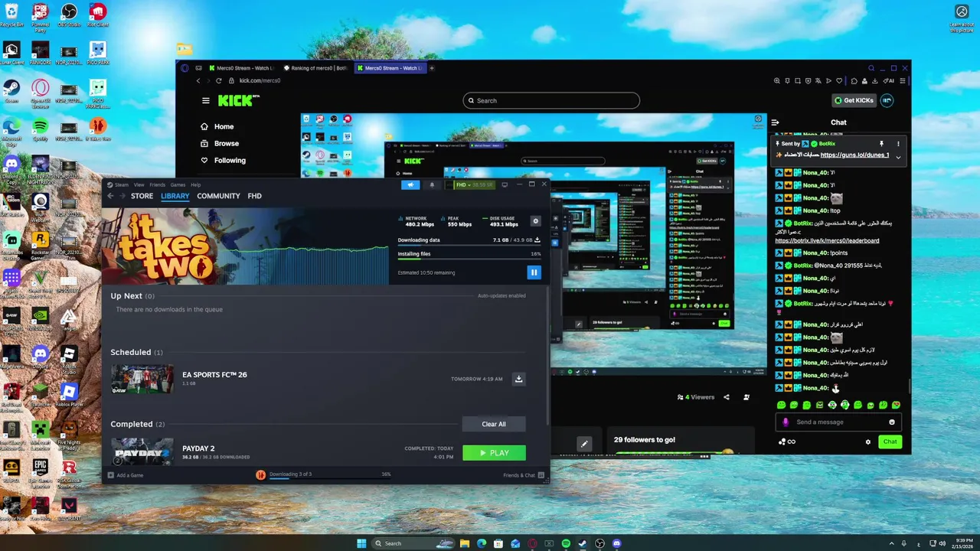Click pencil edit icon below stream
The width and height of the screenshot is (980, 551).
tap(584, 444)
